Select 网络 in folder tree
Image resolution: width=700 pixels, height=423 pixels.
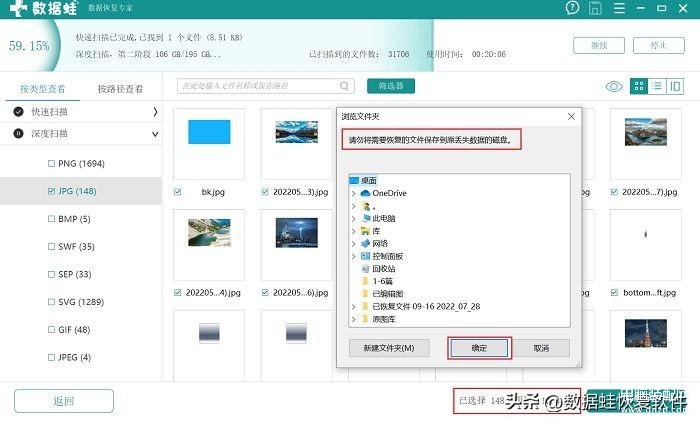[x=380, y=243]
